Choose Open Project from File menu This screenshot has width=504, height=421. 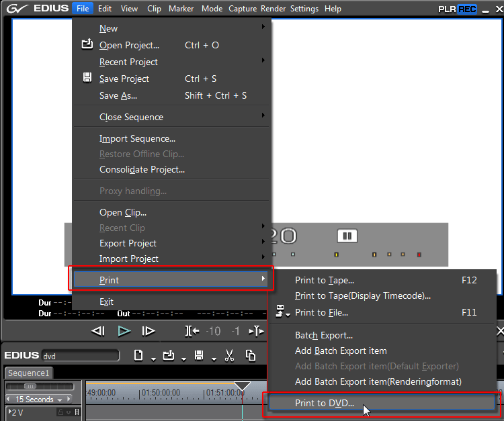point(171,45)
